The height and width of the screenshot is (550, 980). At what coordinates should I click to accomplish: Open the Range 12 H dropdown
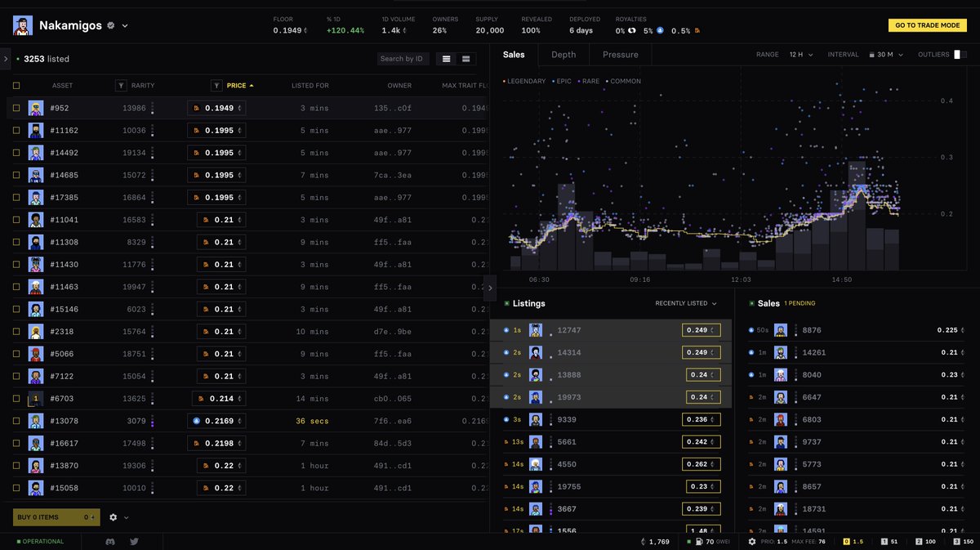coord(801,55)
